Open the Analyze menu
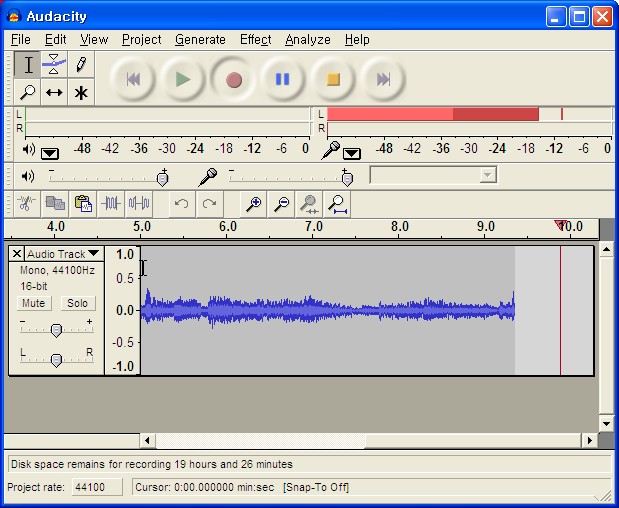 tap(308, 39)
